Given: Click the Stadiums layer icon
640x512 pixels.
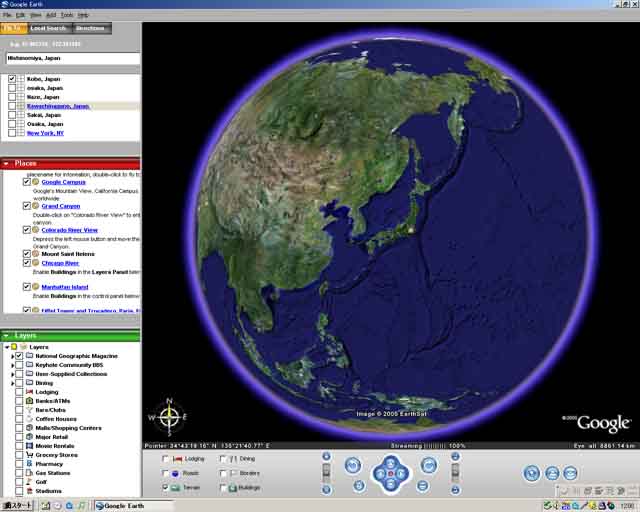Looking at the screenshot, I should pyautogui.click(x=29, y=491).
